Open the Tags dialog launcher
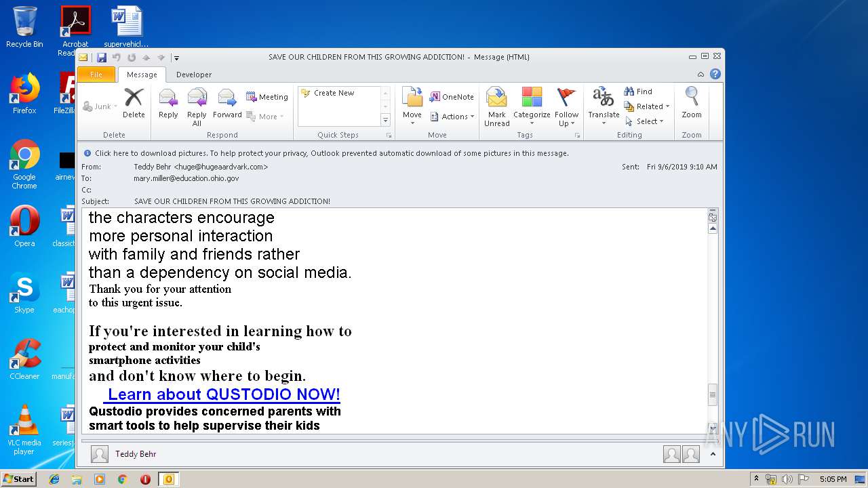 (578, 136)
